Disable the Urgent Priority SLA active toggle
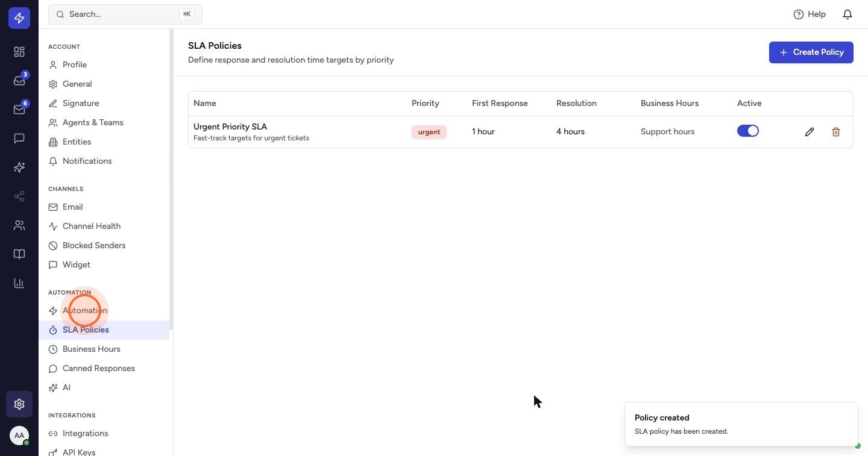The height and width of the screenshot is (456, 868). [748, 131]
